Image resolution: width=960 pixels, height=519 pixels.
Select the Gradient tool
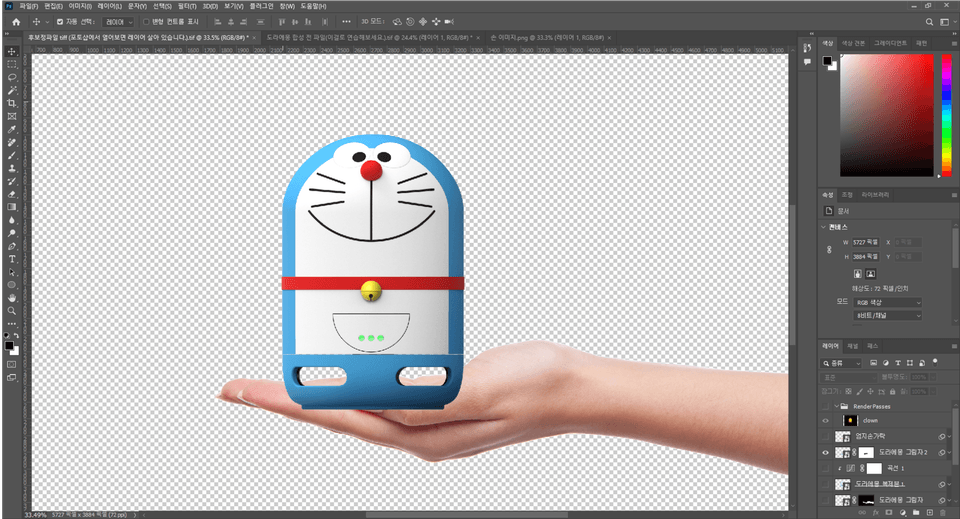(x=12, y=207)
